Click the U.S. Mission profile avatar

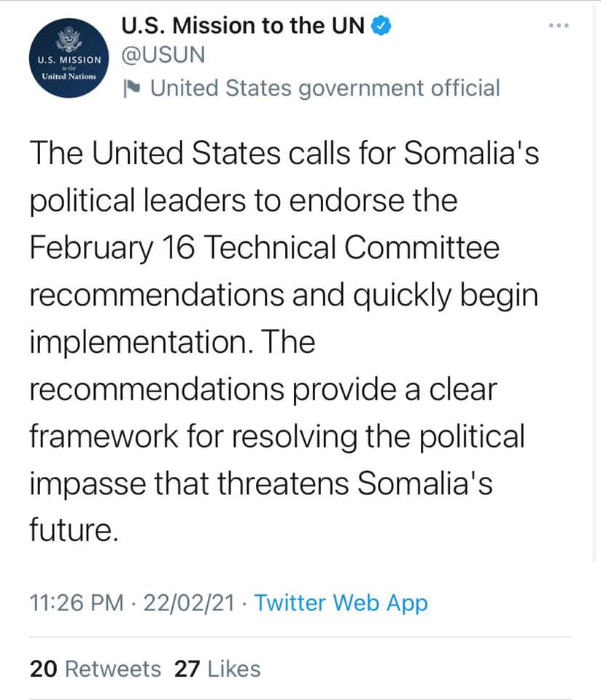coord(69,58)
